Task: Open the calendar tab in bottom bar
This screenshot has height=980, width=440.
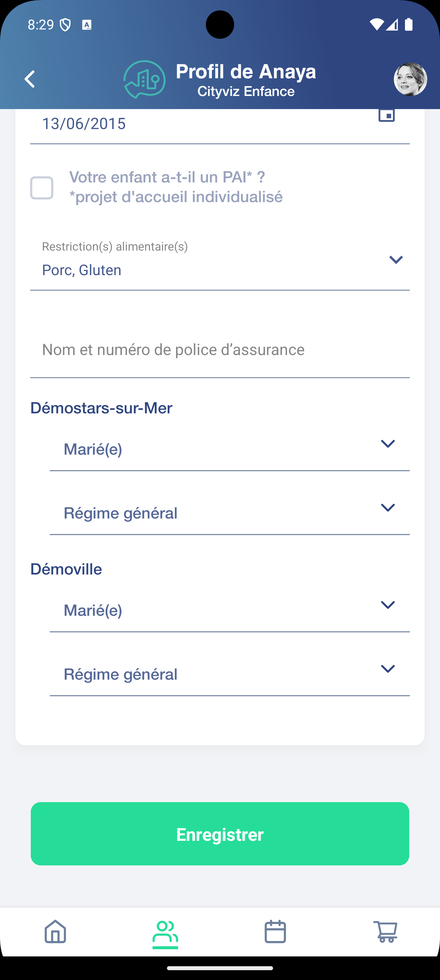Action: pyautogui.click(x=275, y=931)
